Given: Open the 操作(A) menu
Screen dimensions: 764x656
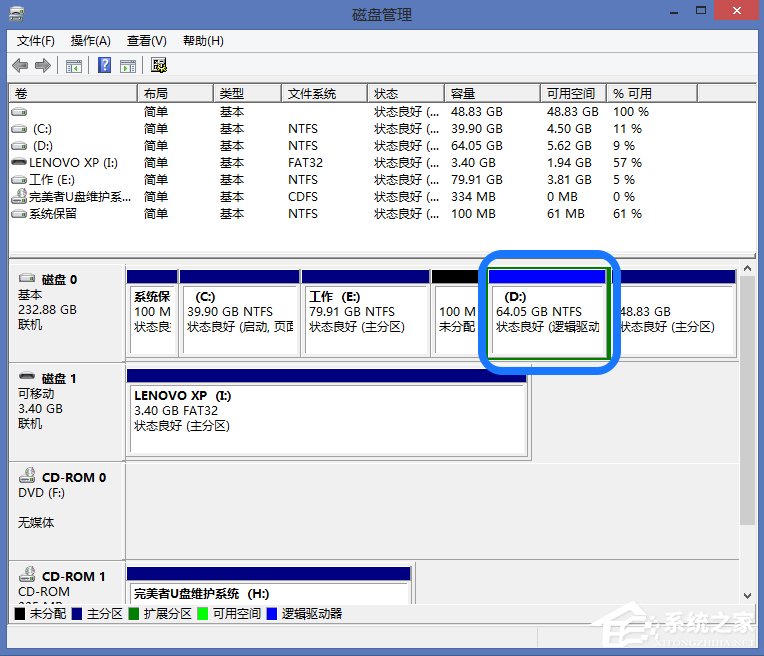Looking at the screenshot, I should click(91, 41).
